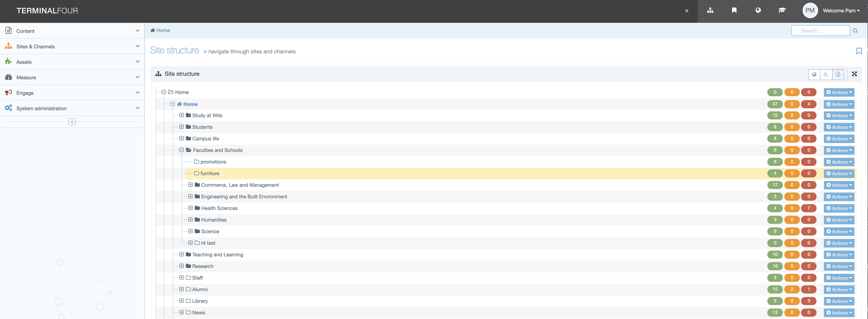Click orange 2 badge on Alumni row
868x319 pixels.
pos(792,289)
